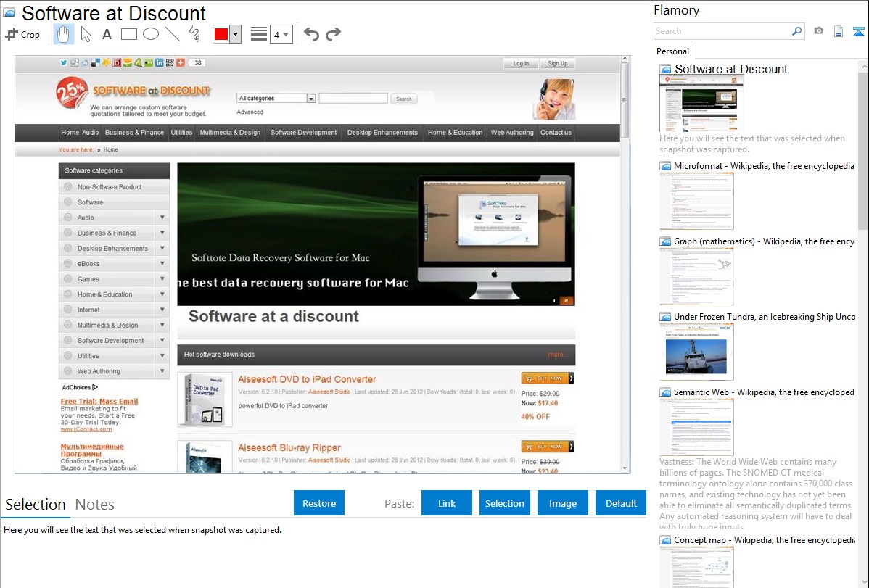Screen dimensions: 869x588
Task: Open the Advanced search link
Action: pyautogui.click(x=250, y=112)
